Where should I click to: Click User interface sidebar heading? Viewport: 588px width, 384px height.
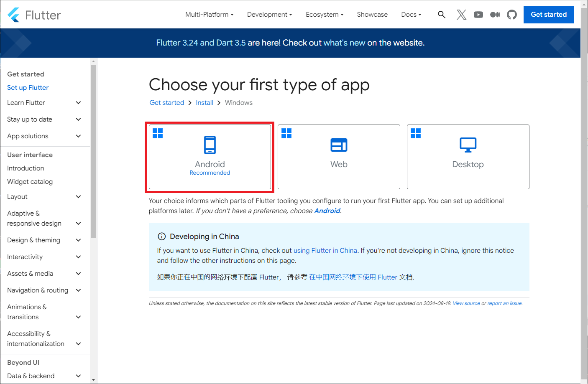click(30, 155)
